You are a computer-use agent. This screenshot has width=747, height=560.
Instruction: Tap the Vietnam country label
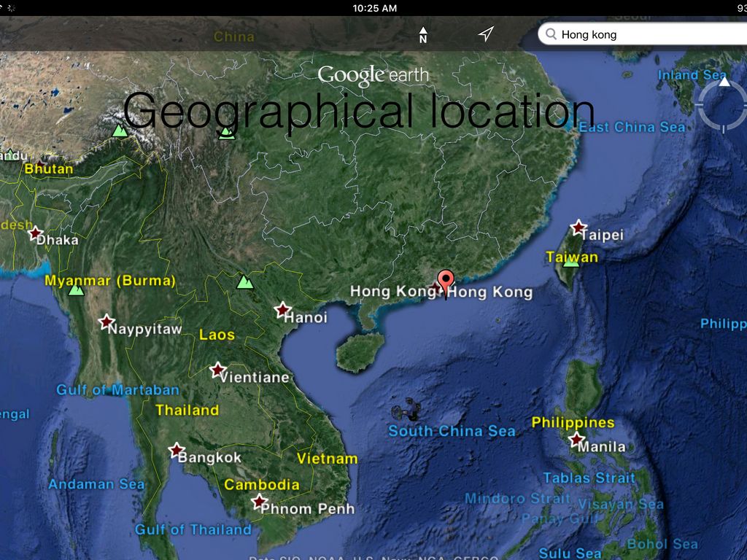327,459
